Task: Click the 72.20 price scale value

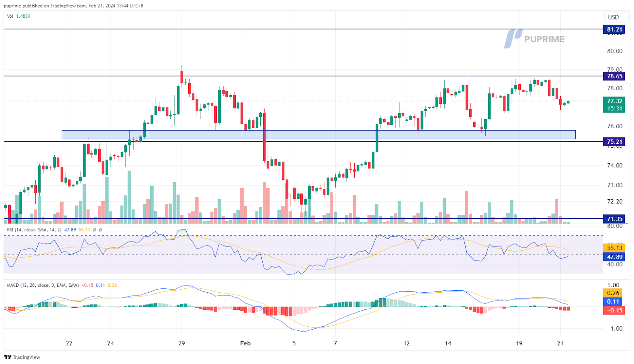Action: (x=615, y=202)
